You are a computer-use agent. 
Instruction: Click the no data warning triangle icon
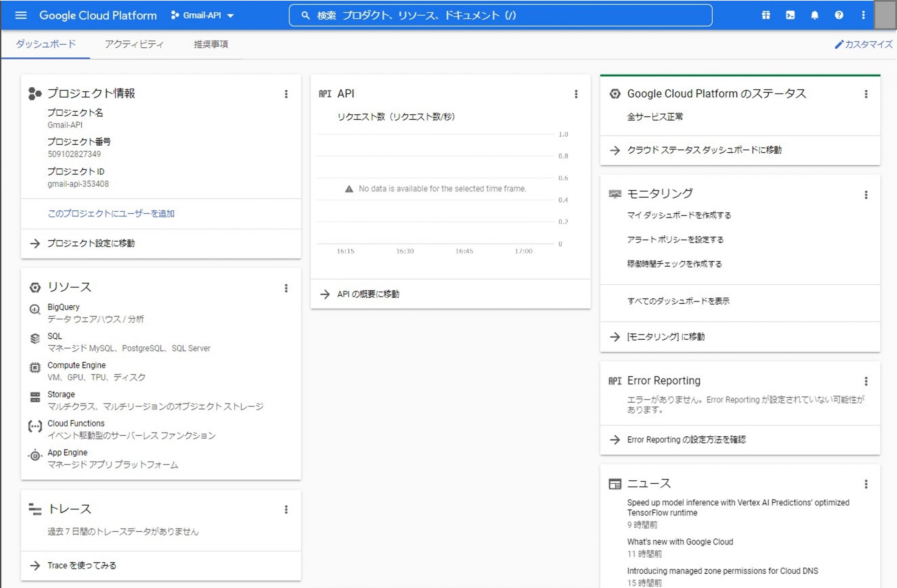(x=349, y=189)
